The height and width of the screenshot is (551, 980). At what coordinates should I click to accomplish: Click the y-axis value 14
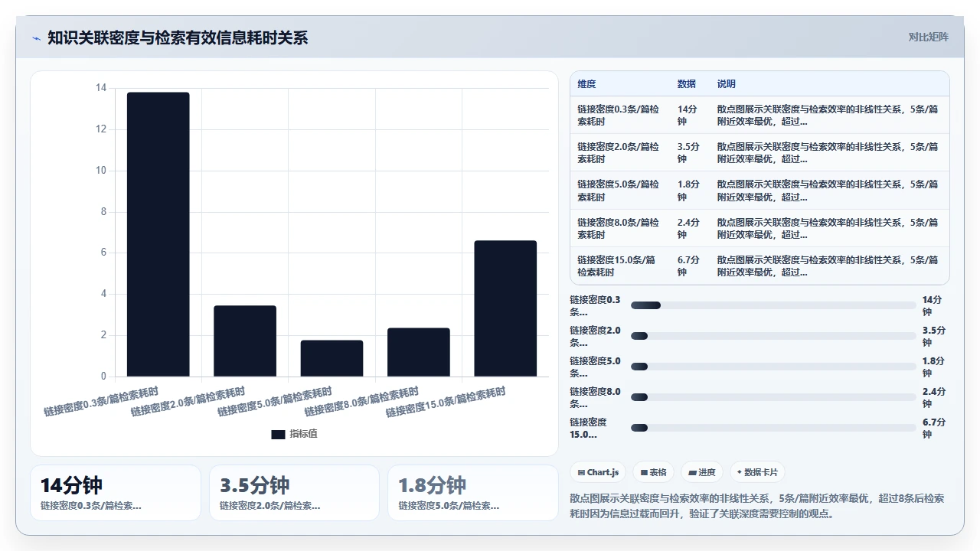click(x=101, y=88)
